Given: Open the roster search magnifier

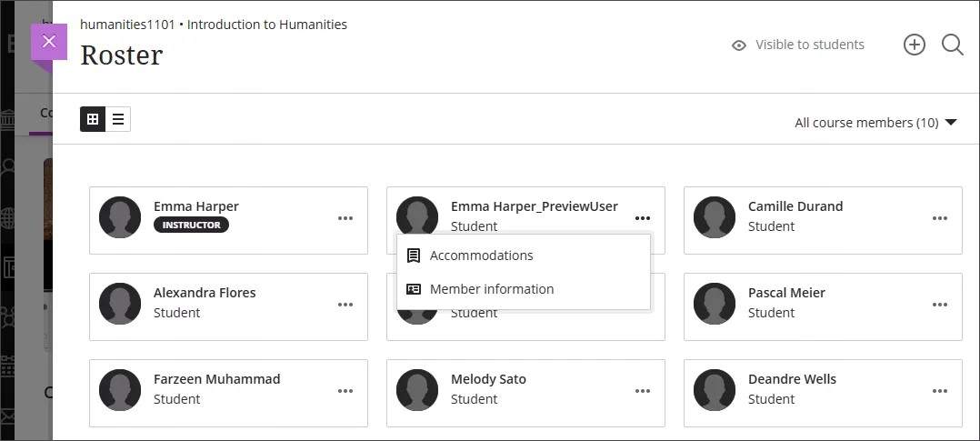Looking at the screenshot, I should [952, 45].
